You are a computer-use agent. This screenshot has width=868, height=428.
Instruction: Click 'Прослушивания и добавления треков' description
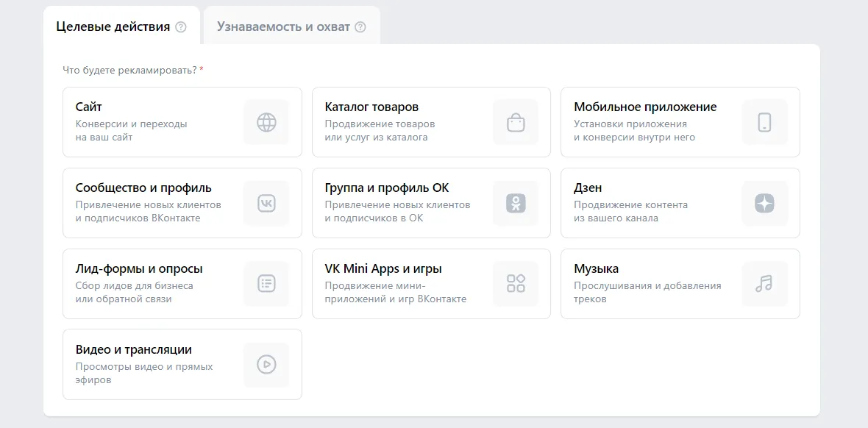click(x=647, y=293)
